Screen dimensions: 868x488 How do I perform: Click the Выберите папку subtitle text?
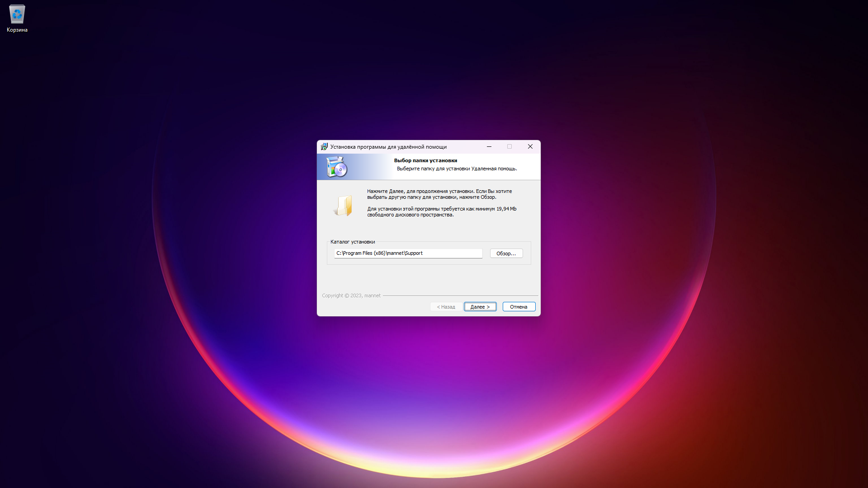tap(457, 169)
